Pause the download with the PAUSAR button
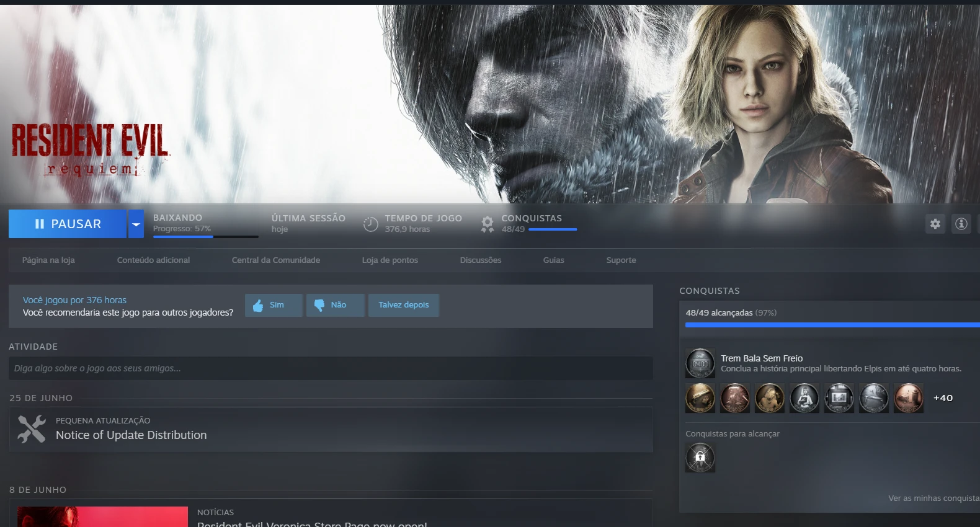 pyautogui.click(x=68, y=224)
